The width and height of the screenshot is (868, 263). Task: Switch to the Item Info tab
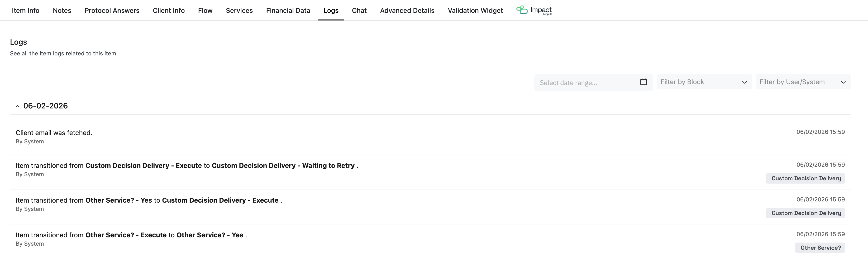(26, 10)
